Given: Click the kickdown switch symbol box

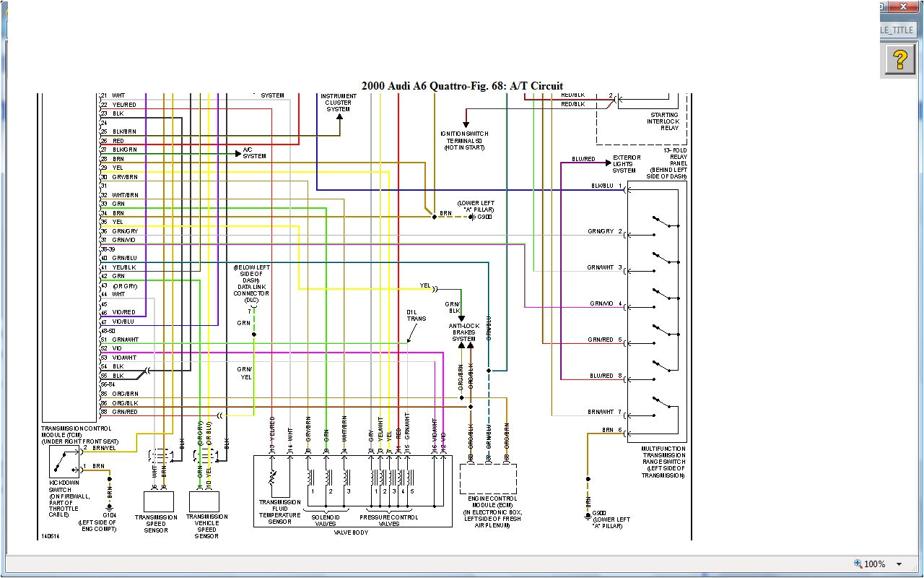Looking at the screenshot, I should click(64, 462).
